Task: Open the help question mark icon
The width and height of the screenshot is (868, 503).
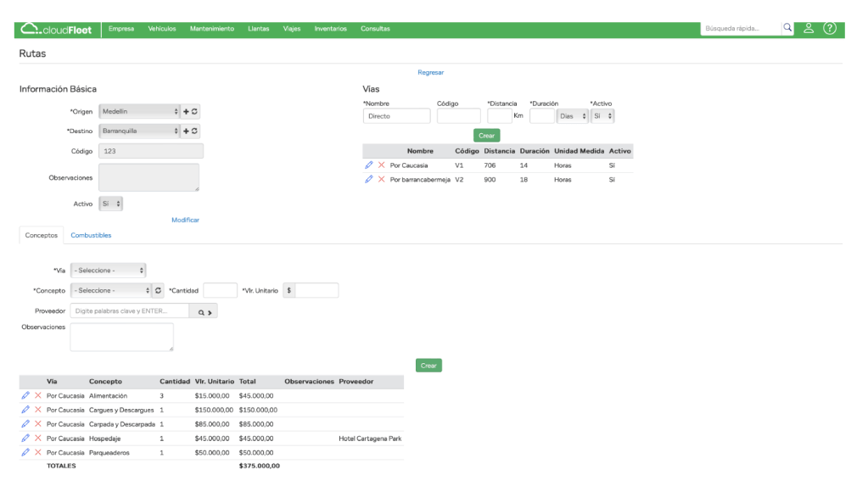Action: (830, 28)
